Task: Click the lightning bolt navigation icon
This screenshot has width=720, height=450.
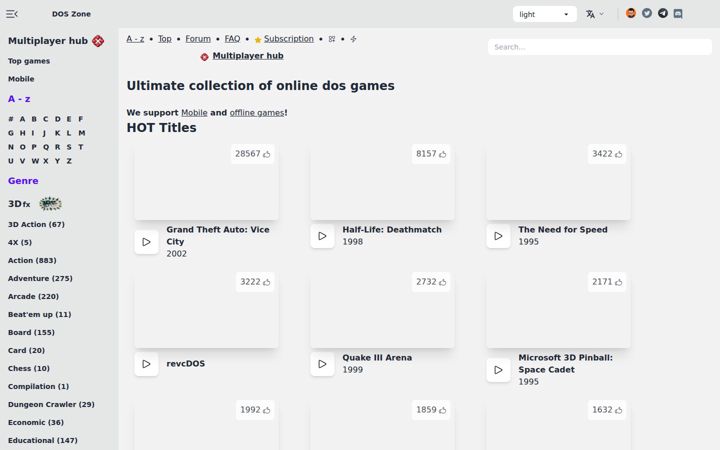Action: [x=353, y=39]
